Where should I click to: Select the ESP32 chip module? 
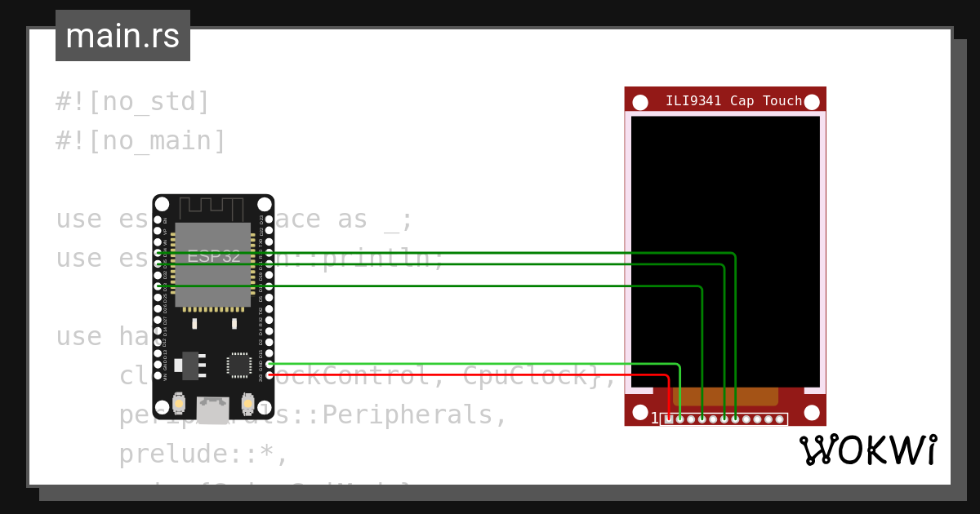(x=212, y=265)
